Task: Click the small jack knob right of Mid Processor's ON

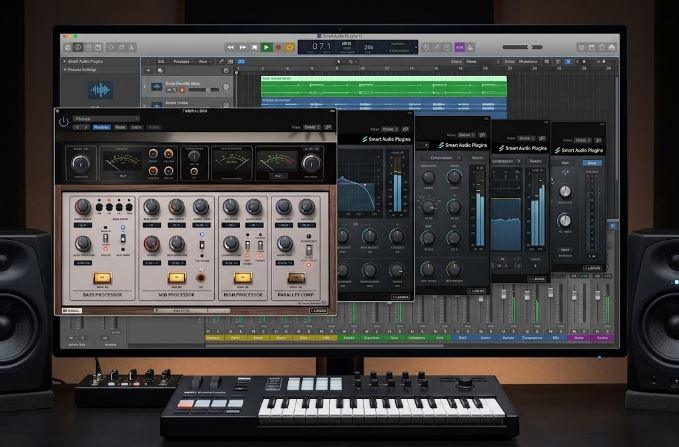Action: tap(200, 278)
